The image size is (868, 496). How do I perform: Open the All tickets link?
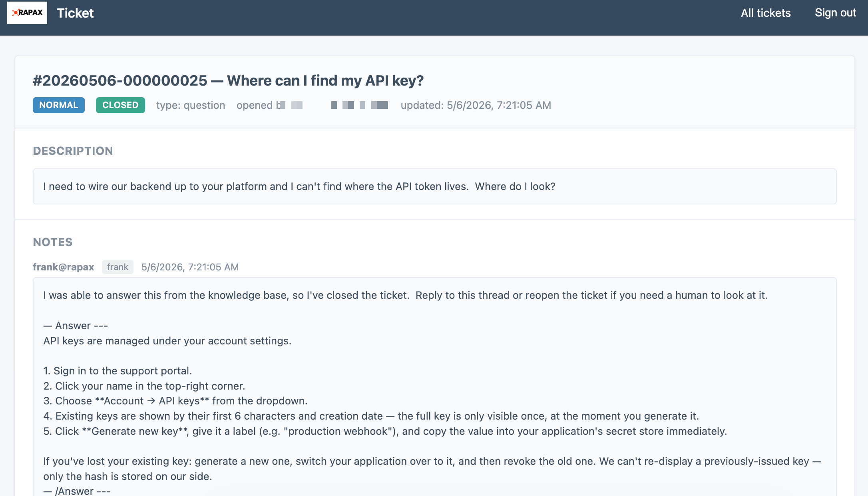[766, 13]
